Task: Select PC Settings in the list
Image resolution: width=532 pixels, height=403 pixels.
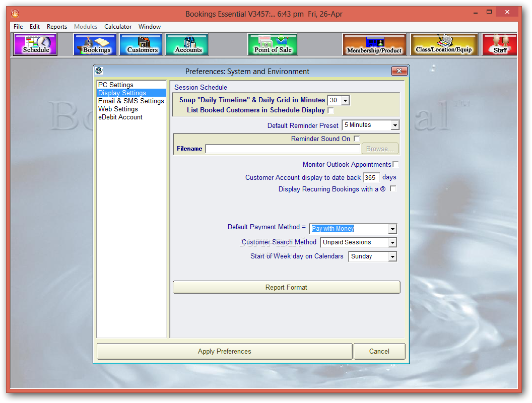Action: click(131, 85)
